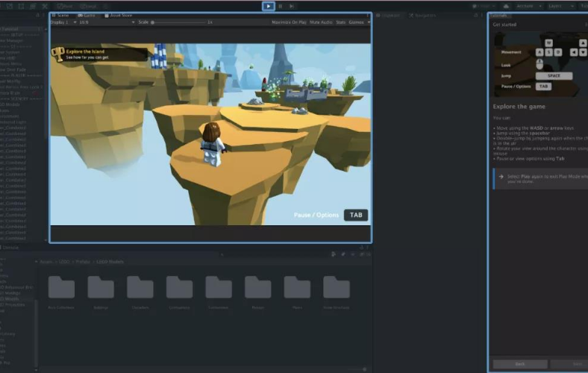Click the cloud services icon
The width and height of the screenshot is (588, 373).
(x=506, y=6)
